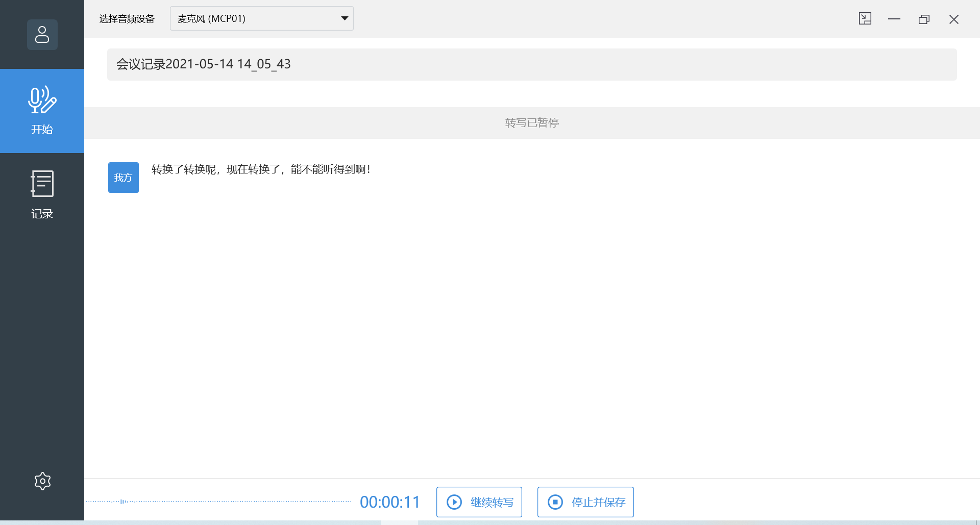Image resolution: width=980 pixels, height=525 pixels.
Task: Select the 开始 microphone tab in sidebar
Action: click(x=42, y=111)
